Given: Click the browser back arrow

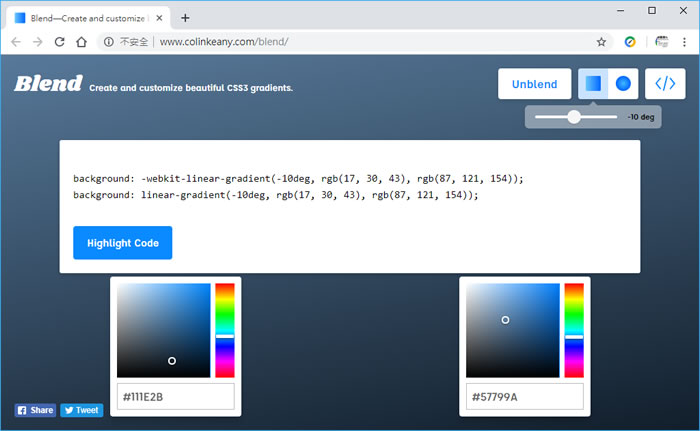Looking at the screenshot, I should 16,42.
